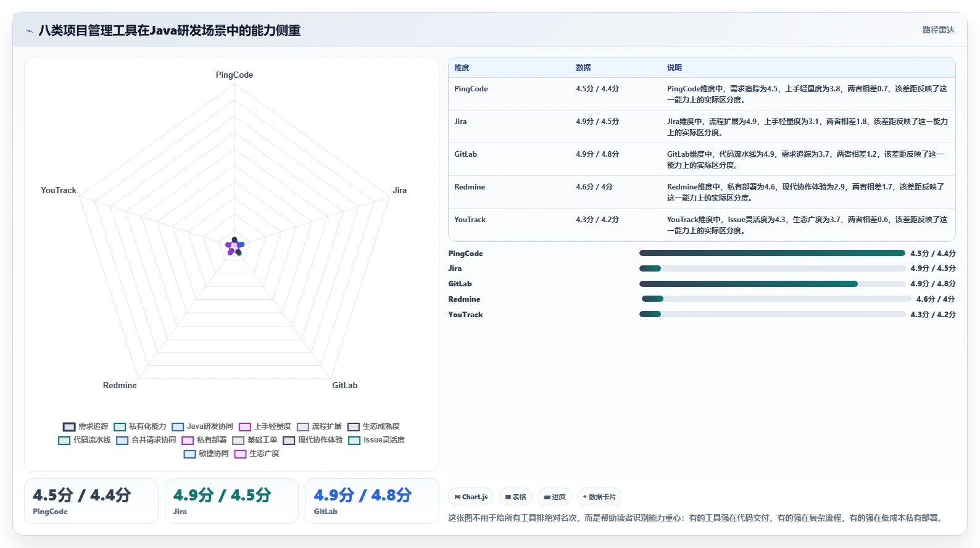Click the radar chart center data points
This screenshot has width=980, height=548.
click(x=235, y=246)
